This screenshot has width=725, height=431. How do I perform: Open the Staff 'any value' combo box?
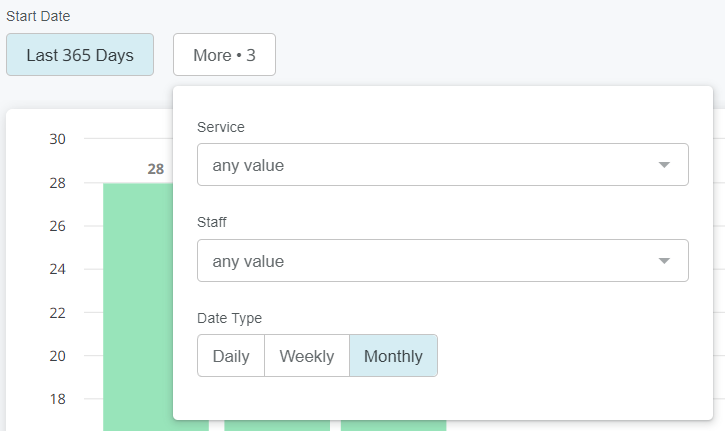tap(430, 261)
